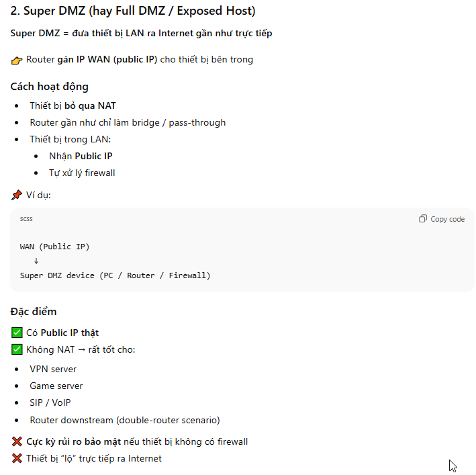Click the scss language label
This screenshot has height=475, width=476.
pos(26,219)
